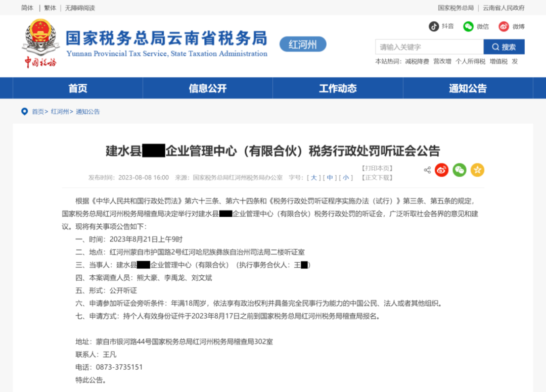Click the 搜索 search button
This screenshot has height=392, width=546.
(504, 47)
